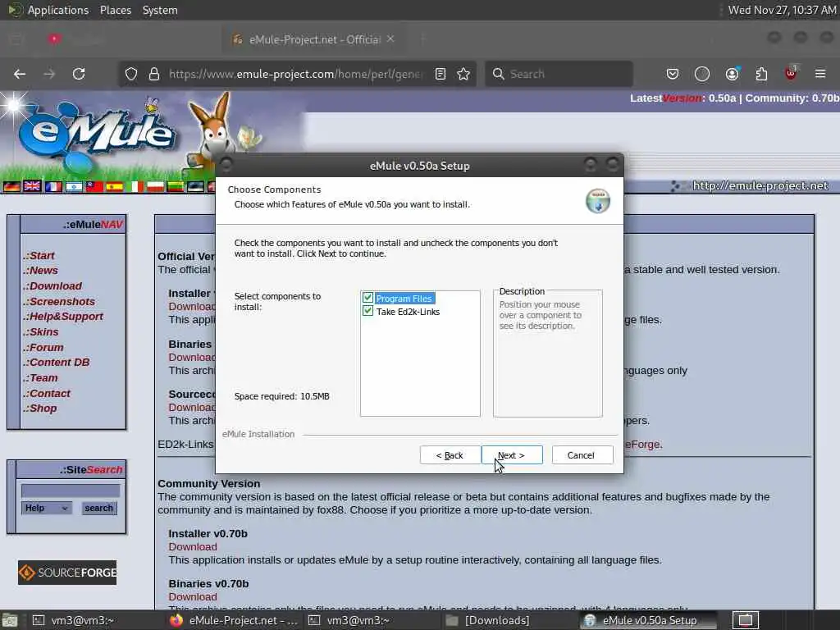Open Firefox account icon
This screenshot has width=840, height=630.
(x=732, y=74)
